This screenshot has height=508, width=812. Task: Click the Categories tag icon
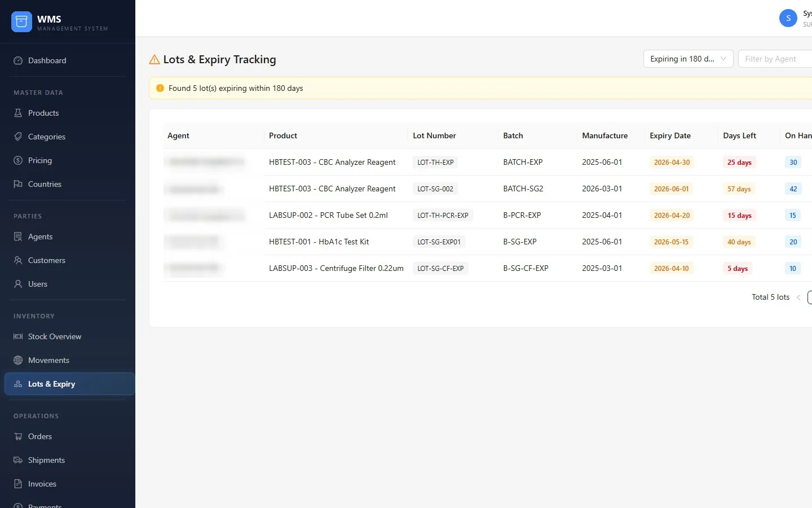[x=18, y=137]
